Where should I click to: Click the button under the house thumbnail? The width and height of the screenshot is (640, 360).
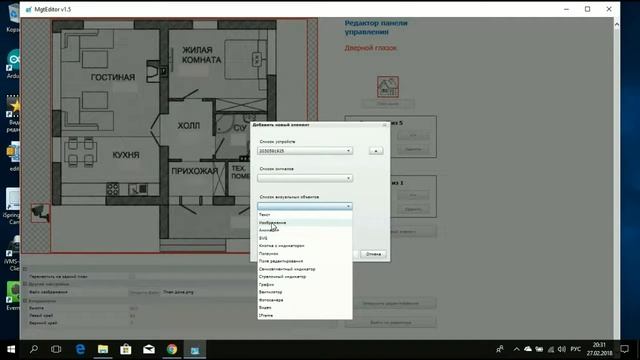[387, 104]
